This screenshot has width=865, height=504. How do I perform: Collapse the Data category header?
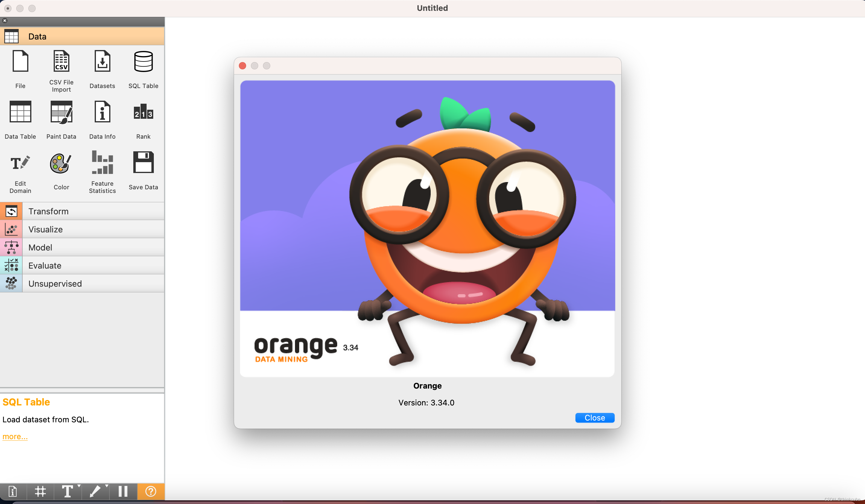82,36
